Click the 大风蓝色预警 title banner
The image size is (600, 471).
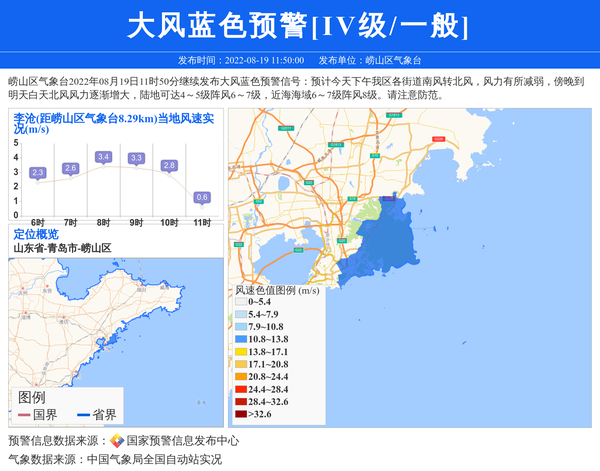(300, 25)
